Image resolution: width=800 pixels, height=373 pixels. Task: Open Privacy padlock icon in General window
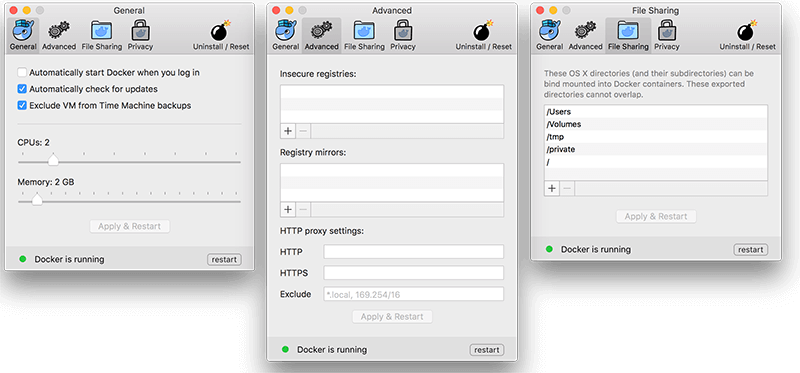pos(140,31)
